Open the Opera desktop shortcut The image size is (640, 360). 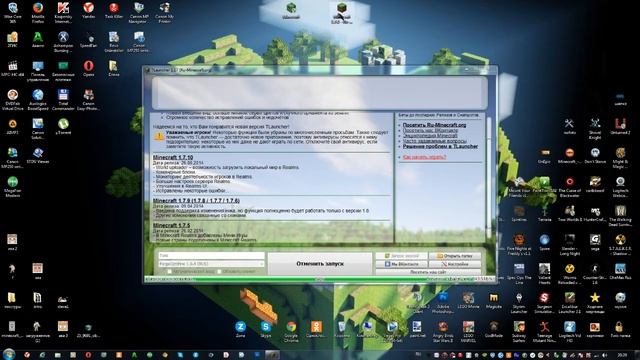coord(88,68)
